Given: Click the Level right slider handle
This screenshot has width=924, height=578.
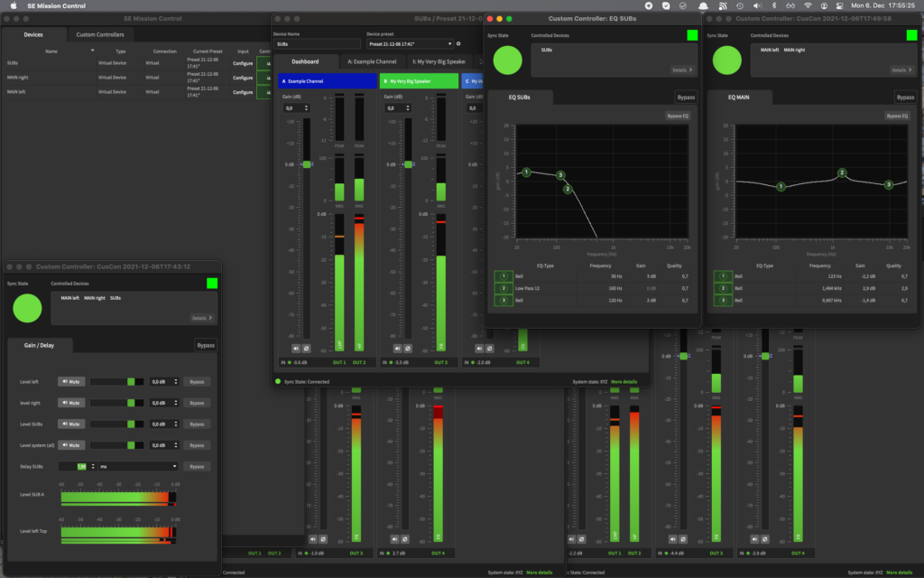Looking at the screenshot, I should click(132, 403).
